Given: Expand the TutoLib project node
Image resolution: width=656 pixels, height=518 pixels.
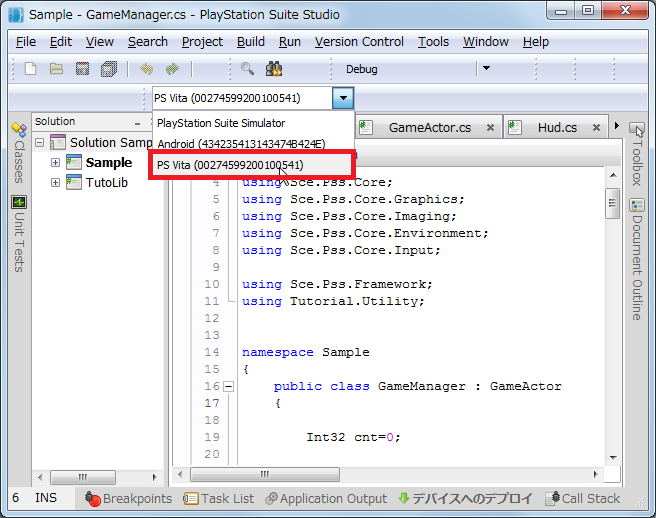Looking at the screenshot, I should 56,183.
